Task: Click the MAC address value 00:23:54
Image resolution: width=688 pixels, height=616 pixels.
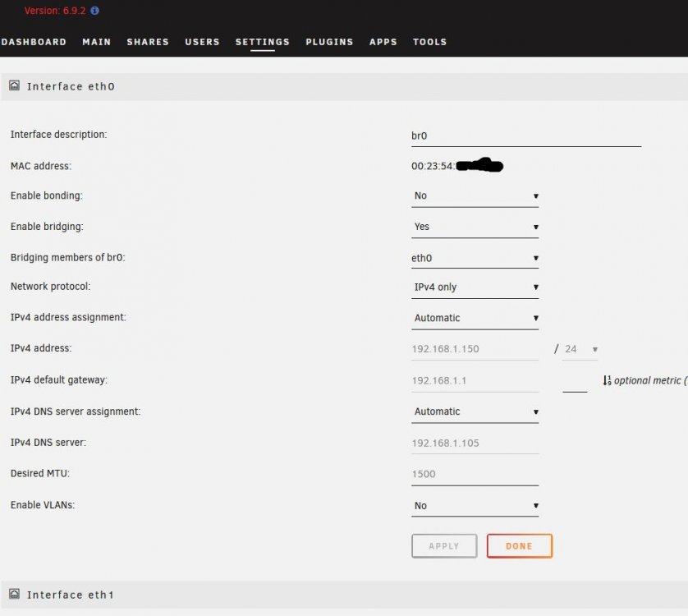Action: 433,166
